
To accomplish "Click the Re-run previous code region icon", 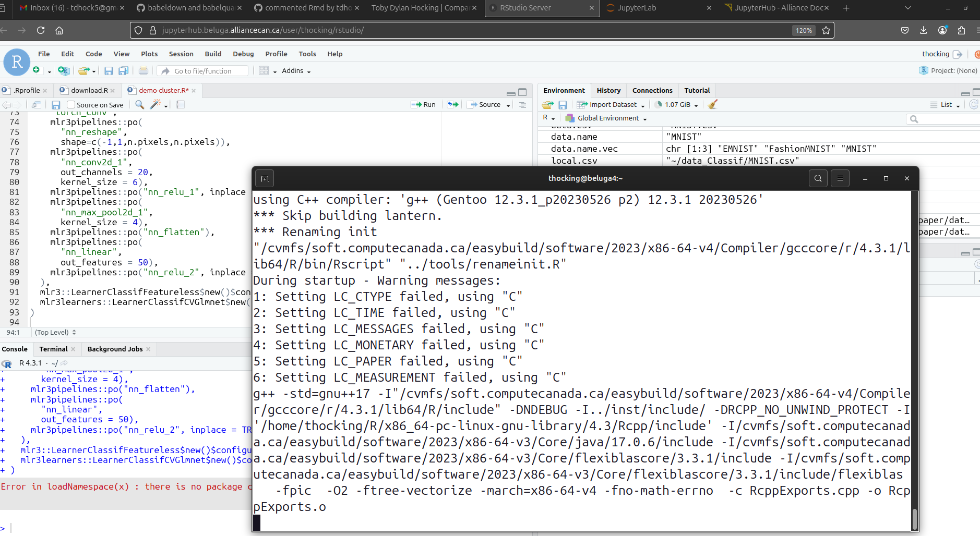I will (x=453, y=105).
